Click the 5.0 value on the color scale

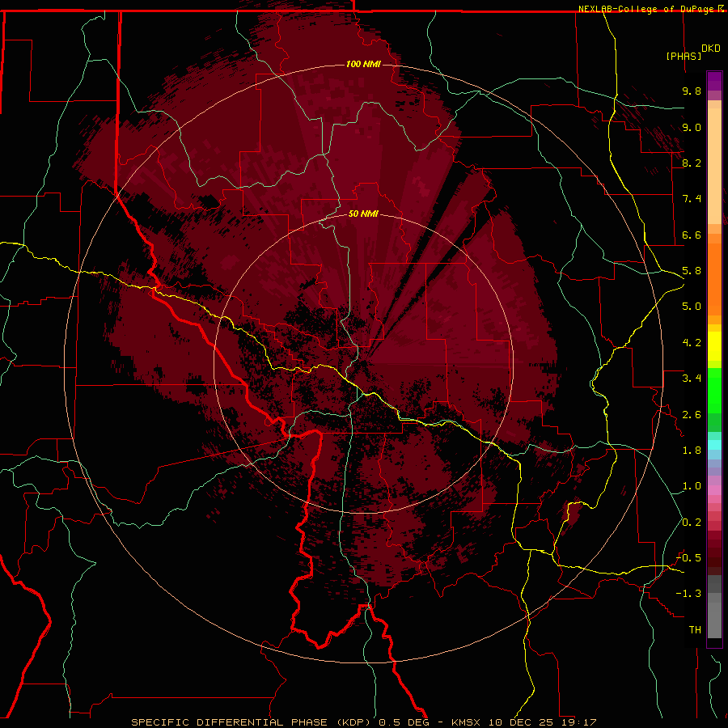point(692,307)
